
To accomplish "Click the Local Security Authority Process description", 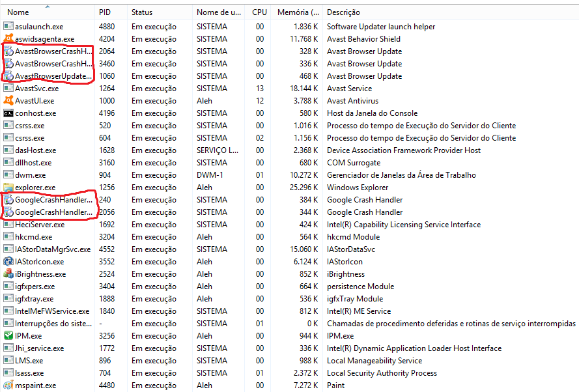I will click(382, 373).
